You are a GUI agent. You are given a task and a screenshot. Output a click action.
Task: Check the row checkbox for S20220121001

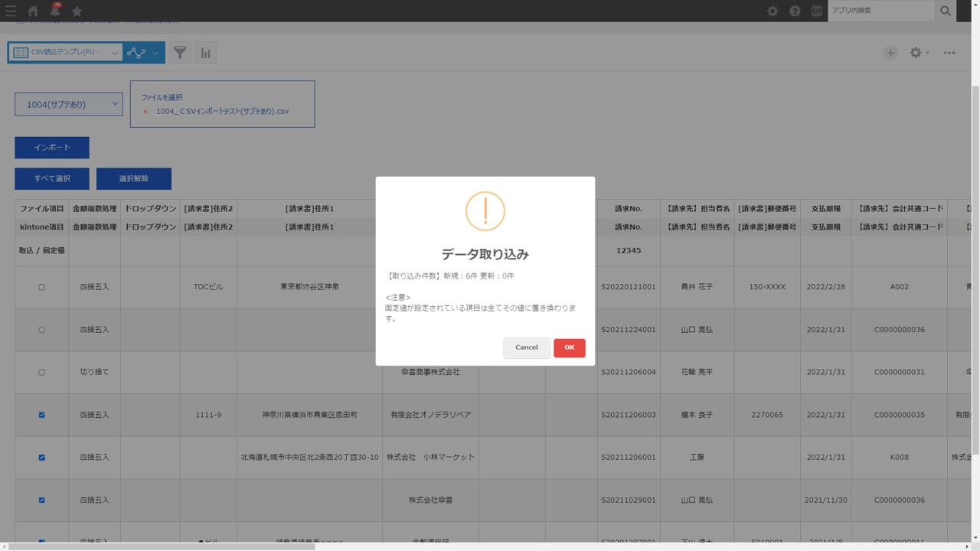(42, 287)
